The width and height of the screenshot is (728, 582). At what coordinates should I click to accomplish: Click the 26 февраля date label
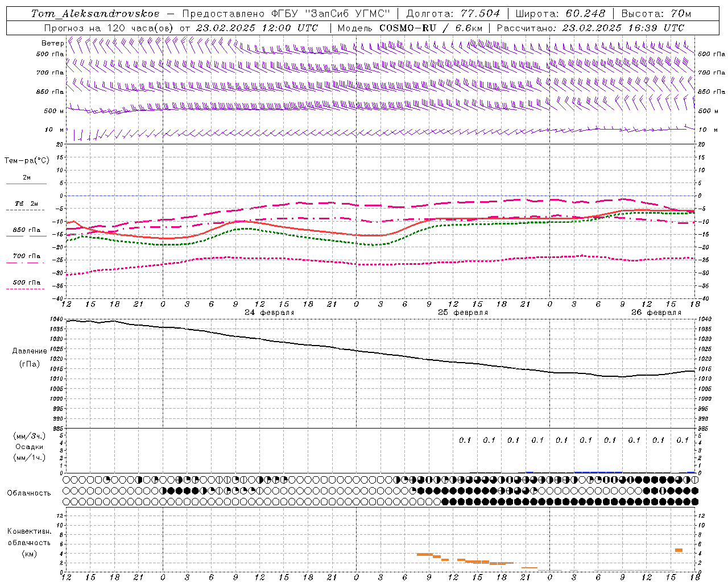click(x=656, y=313)
